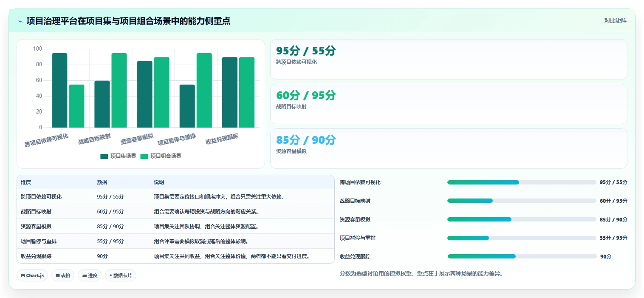The height and width of the screenshot is (298, 644).
Task: Click the light green bar for 战略目标映射
Action: (x=119, y=90)
